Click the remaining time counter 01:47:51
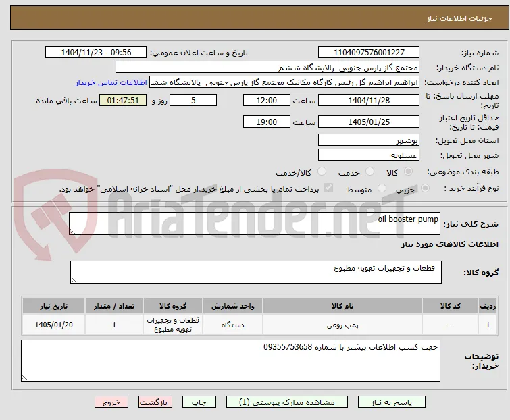Screen dimensions: 510x420 coord(123,100)
